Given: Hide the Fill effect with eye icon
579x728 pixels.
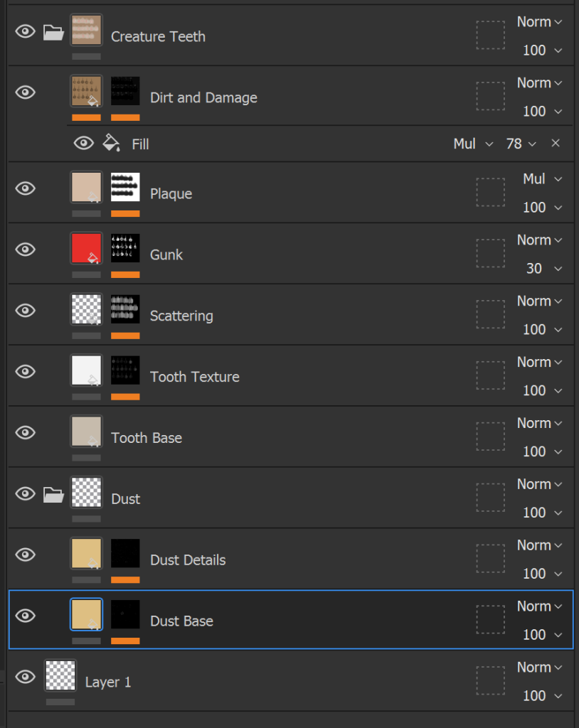Looking at the screenshot, I should 84,144.
